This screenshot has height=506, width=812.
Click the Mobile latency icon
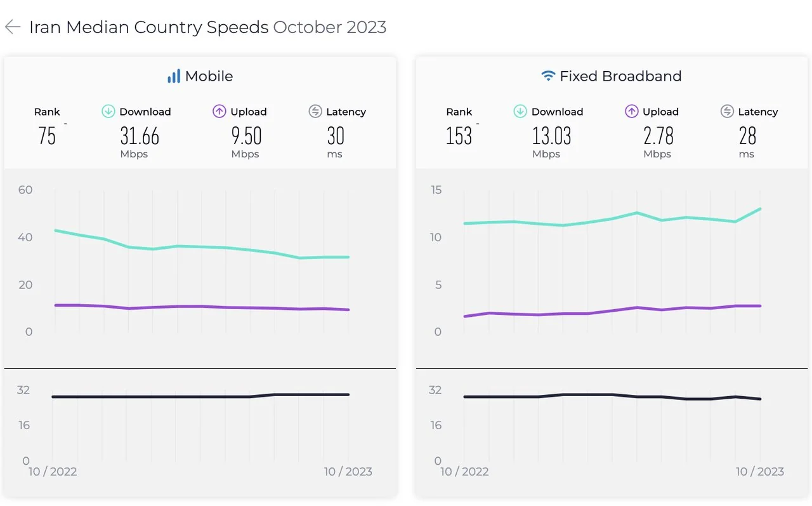click(315, 112)
